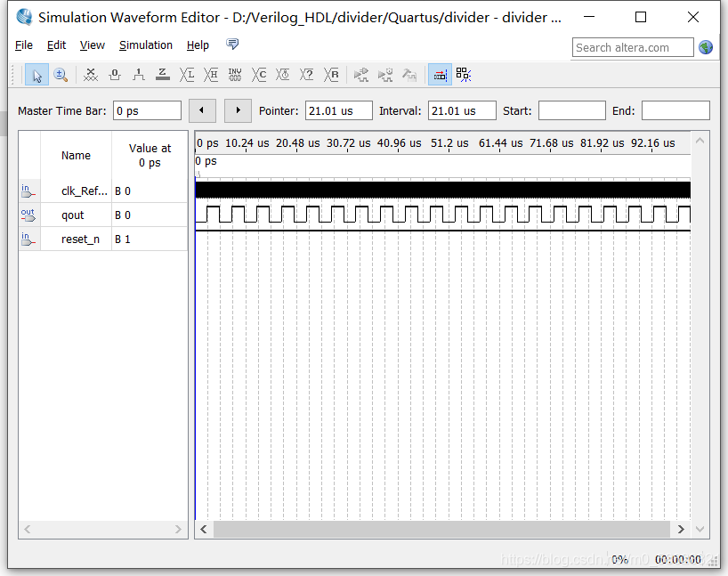Click the Start time field
This screenshot has height=576, width=728.
pos(572,111)
